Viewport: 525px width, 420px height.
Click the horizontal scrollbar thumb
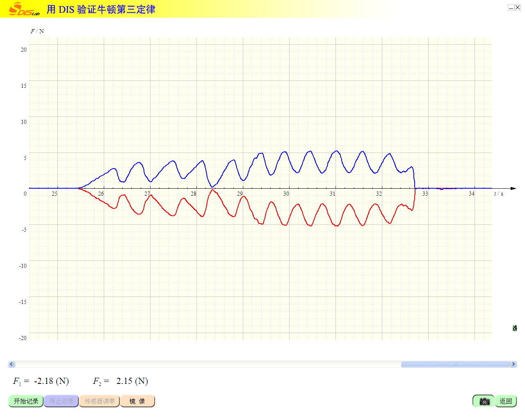click(x=455, y=364)
